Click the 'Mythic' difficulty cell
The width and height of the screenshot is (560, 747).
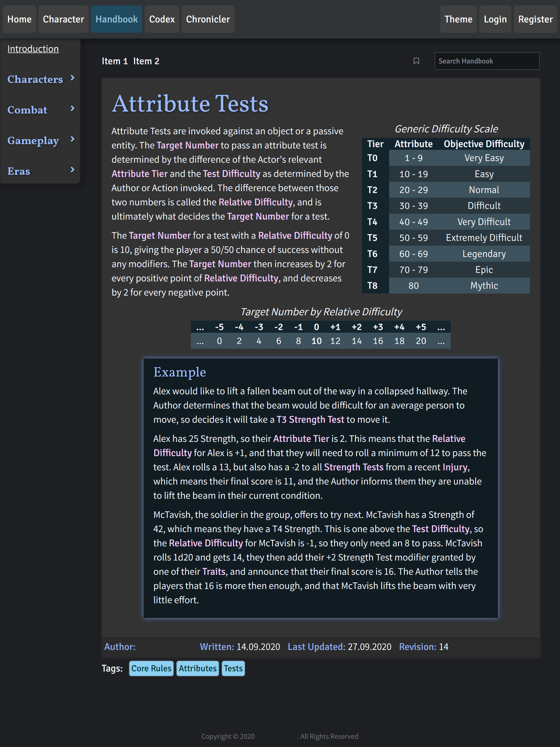(484, 286)
